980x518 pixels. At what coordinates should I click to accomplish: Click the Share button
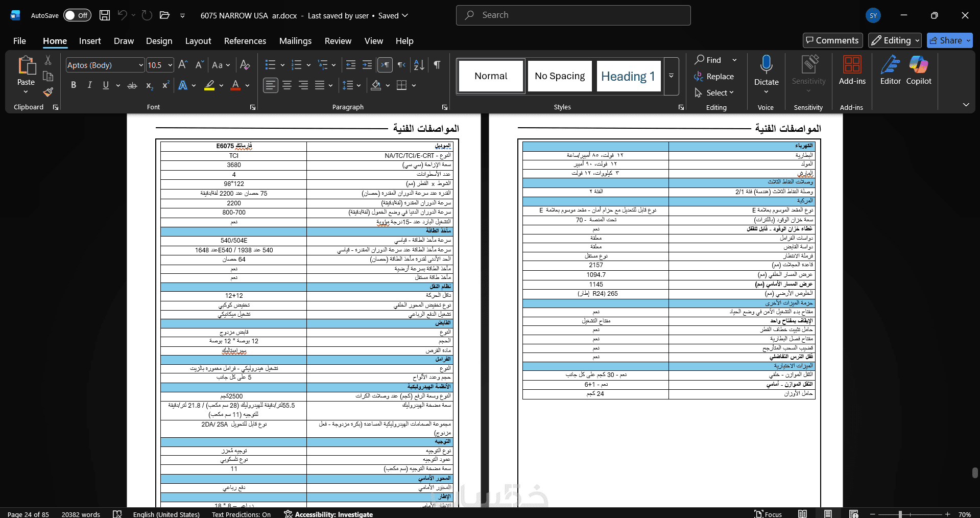(x=949, y=40)
